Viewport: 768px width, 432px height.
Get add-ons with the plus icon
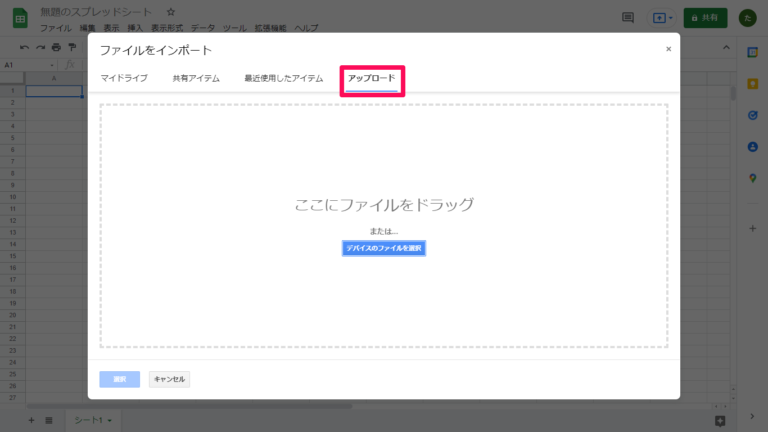752,228
